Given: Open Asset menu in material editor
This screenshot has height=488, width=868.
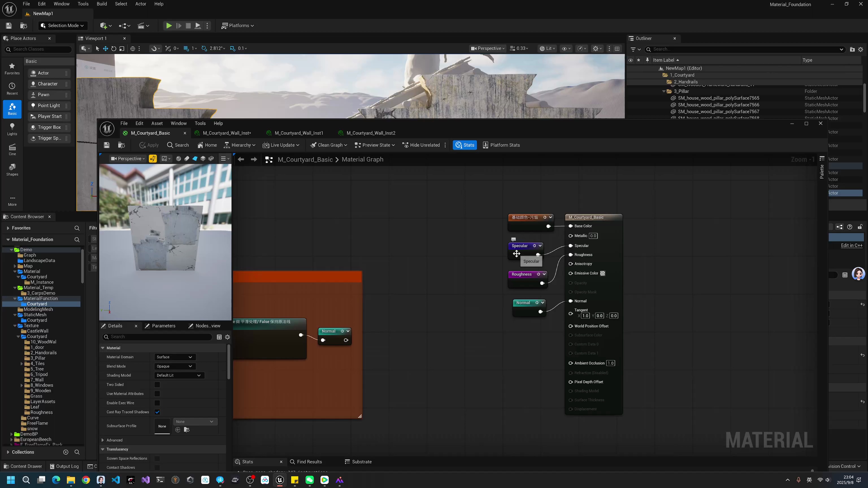Looking at the screenshot, I should (157, 123).
